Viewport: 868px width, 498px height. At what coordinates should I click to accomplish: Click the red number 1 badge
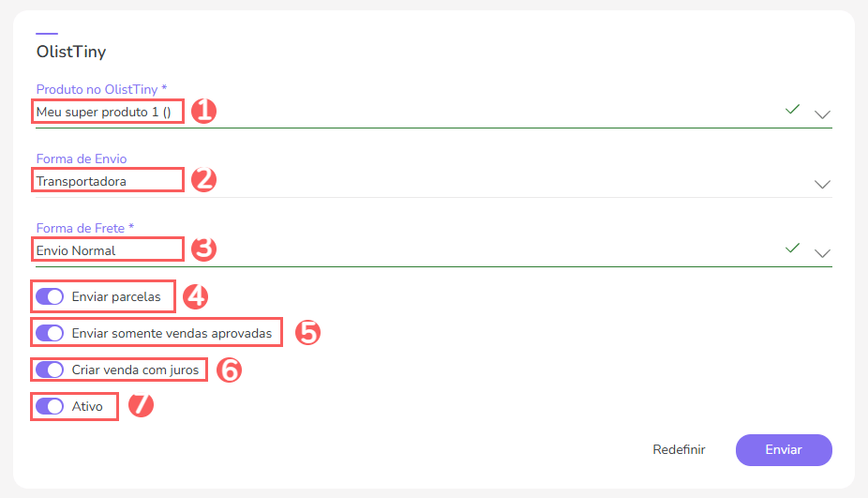coord(203,111)
